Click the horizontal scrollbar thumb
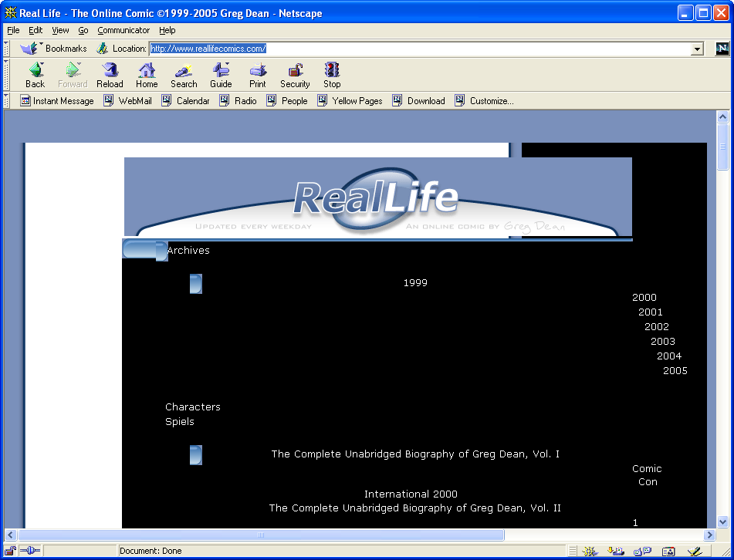Screen dimensions: 734x560 [261, 535]
